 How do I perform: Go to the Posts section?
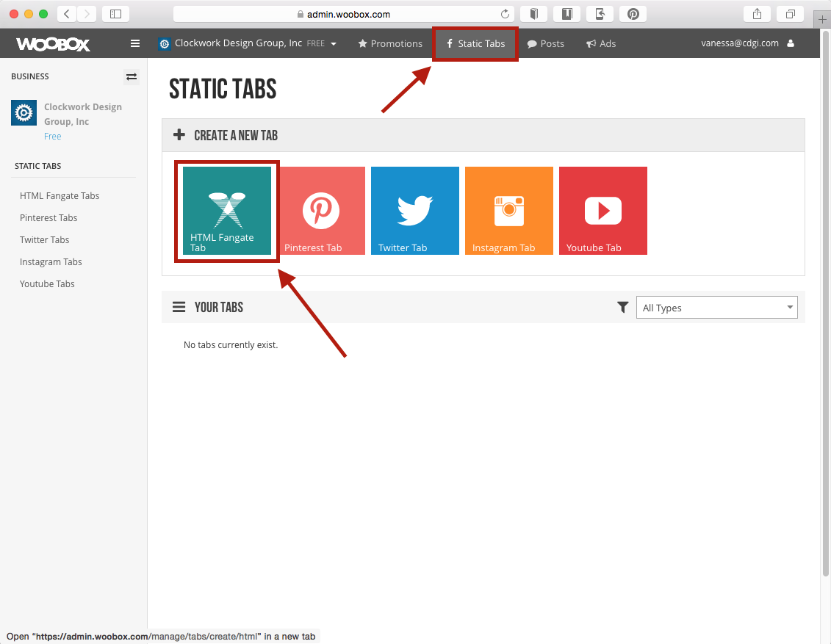pyautogui.click(x=545, y=43)
